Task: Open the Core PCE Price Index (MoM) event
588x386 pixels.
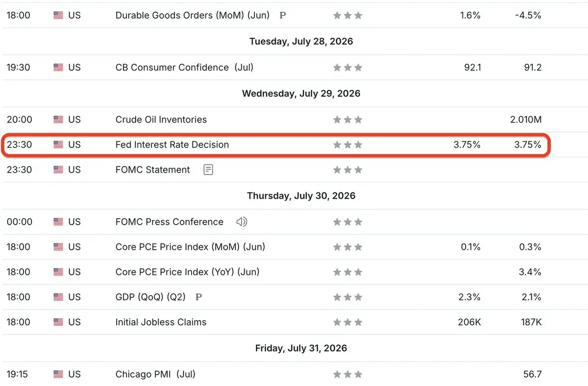Action: pos(190,247)
